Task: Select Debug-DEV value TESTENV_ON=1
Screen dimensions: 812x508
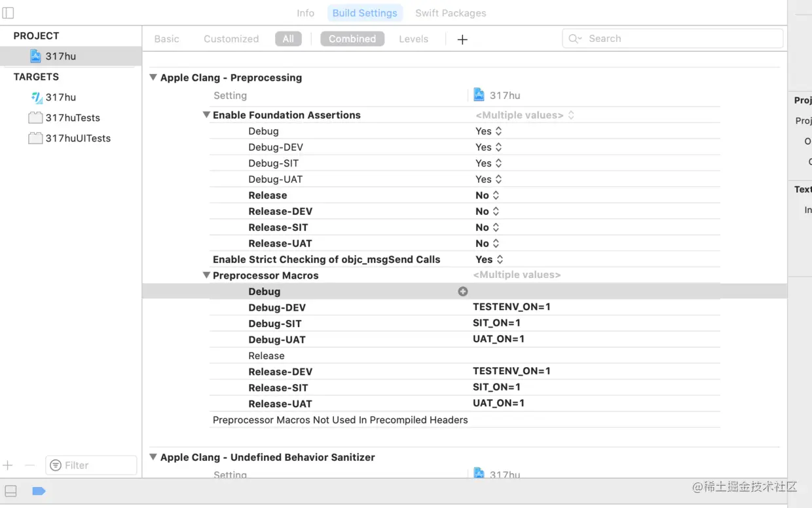Action: pyautogui.click(x=511, y=307)
